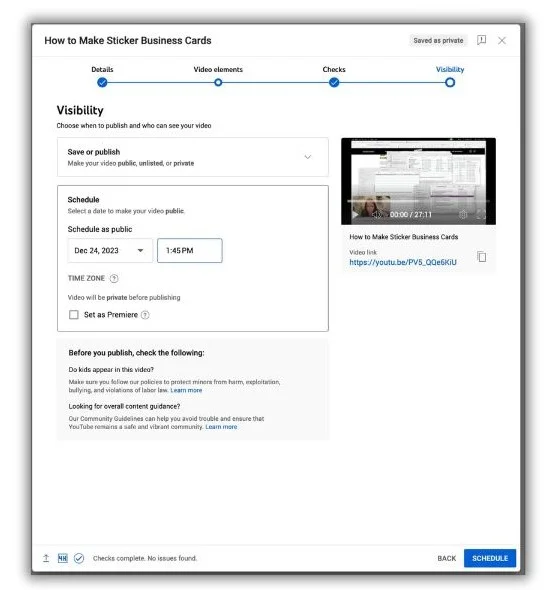
Task: Close the upload dialog with X
Action: click(x=502, y=40)
